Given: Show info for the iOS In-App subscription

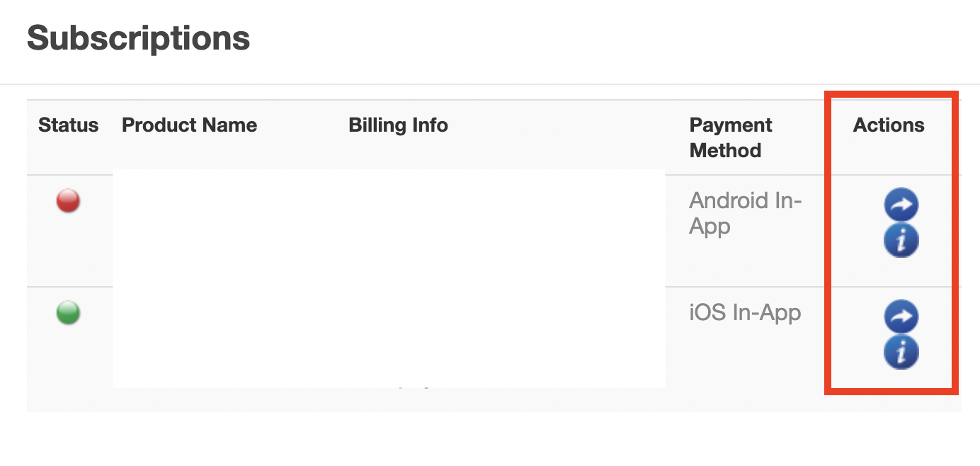Looking at the screenshot, I should pos(901,352).
